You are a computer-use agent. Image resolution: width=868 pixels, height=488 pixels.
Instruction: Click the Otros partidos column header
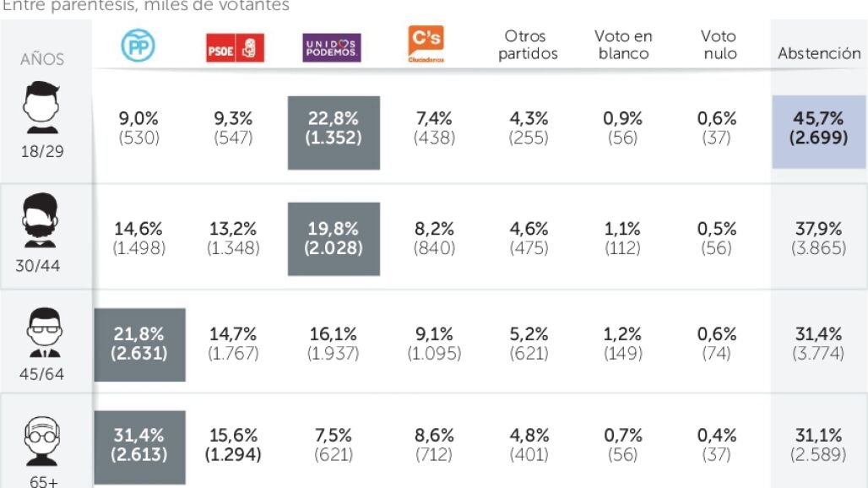tap(528, 45)
